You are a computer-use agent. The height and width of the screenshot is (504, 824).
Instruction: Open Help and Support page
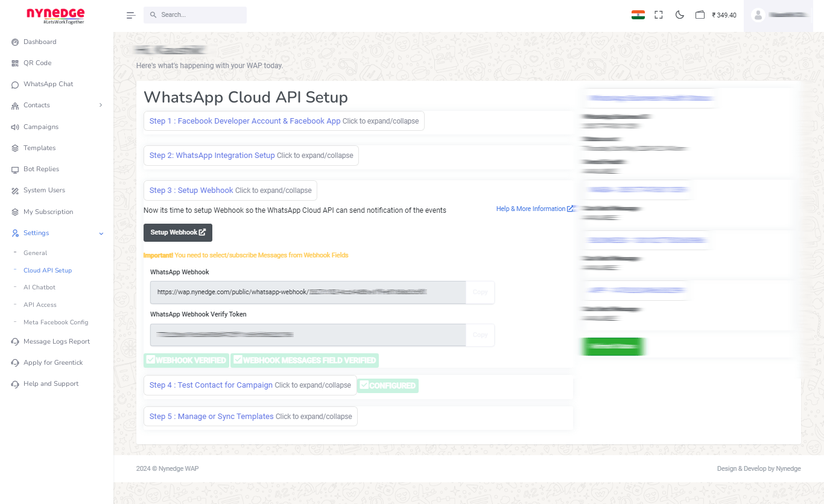coord(51,384)
